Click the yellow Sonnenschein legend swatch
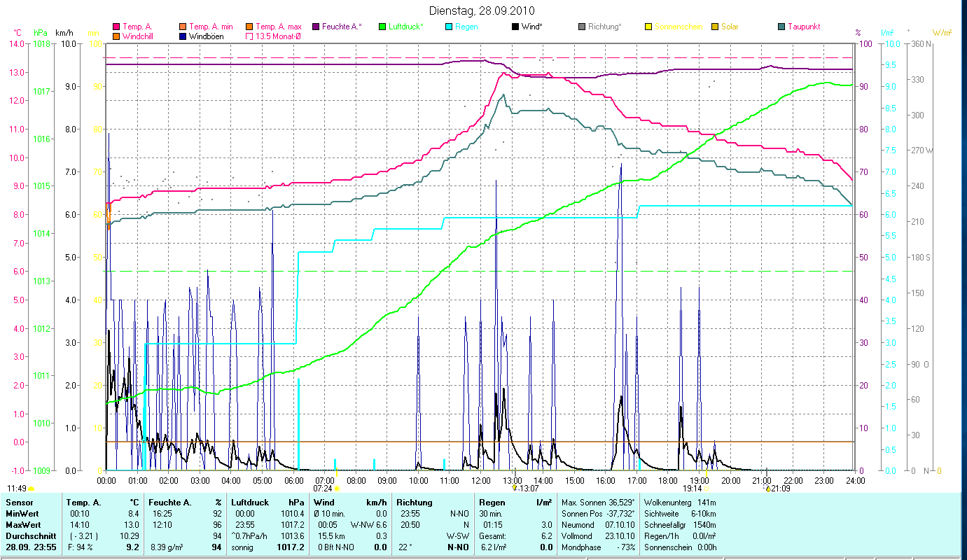Image resolution: width=967 pixels, height=560 pixels. 648,27
